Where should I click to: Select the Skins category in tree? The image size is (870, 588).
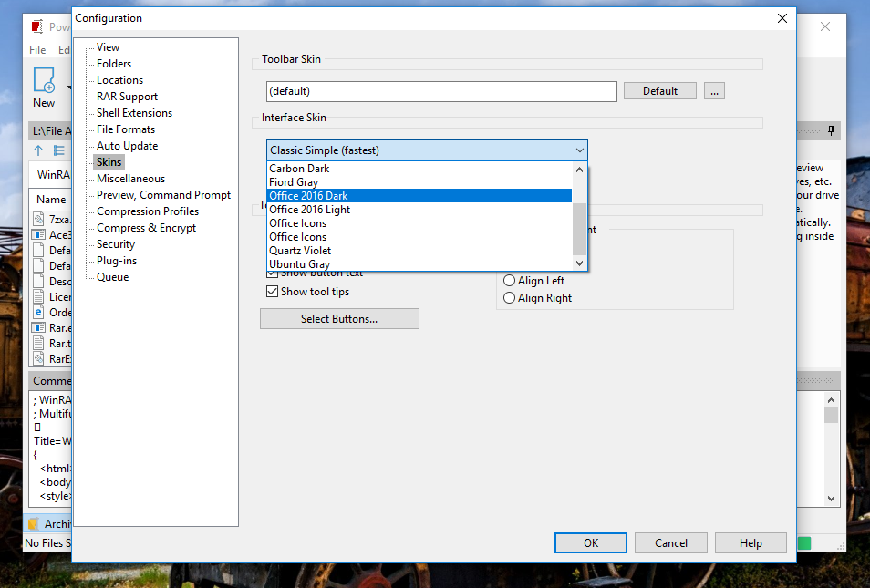[x=109, y=162]
